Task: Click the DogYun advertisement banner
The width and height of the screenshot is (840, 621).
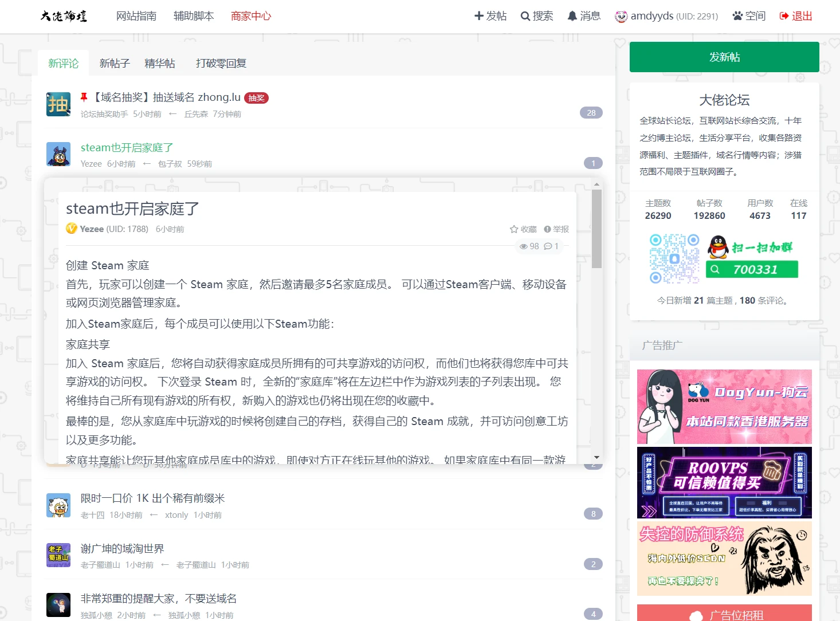Action: coord(724,407)
